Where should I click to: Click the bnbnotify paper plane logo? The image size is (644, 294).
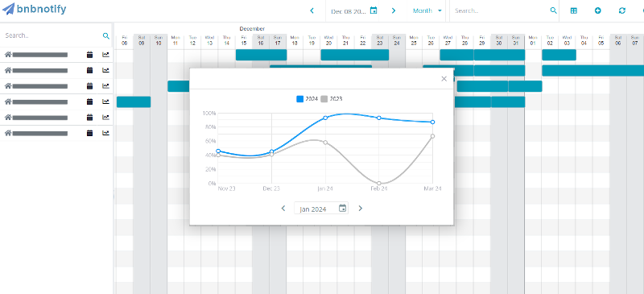click(x=9, y=9)
